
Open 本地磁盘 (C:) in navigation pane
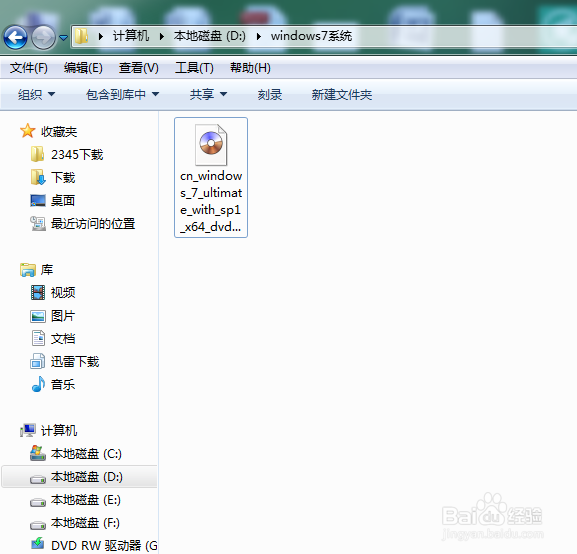click(x=86, y=454)
